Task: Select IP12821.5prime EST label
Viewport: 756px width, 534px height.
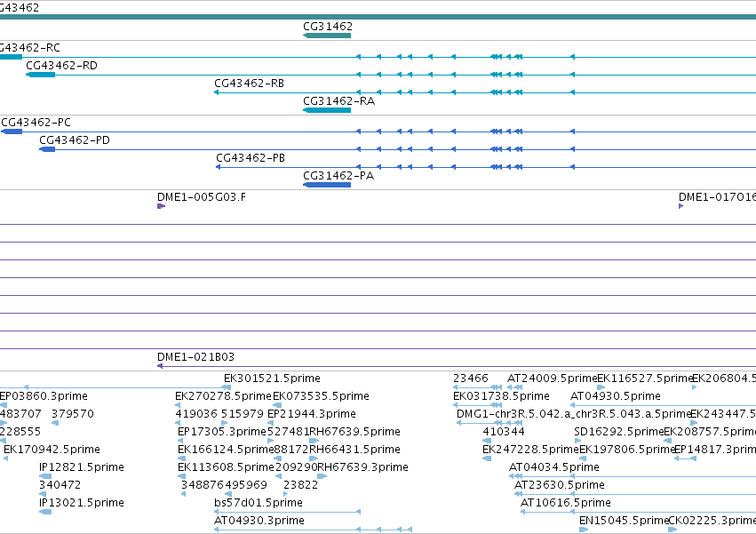Action: 82,468
